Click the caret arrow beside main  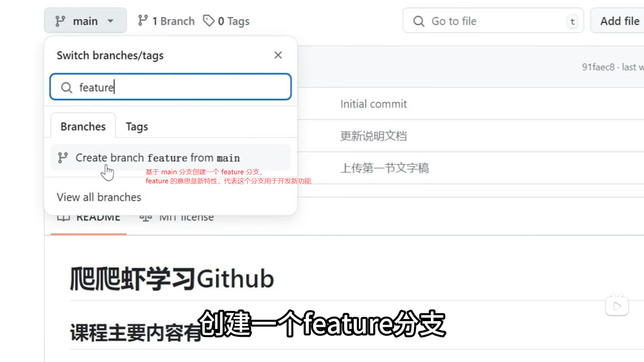110,21
